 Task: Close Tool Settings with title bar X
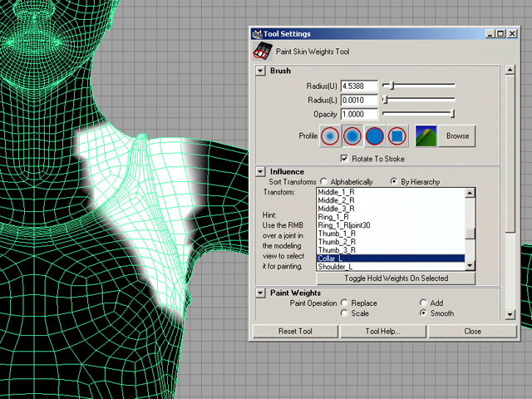tap(512, 34)
